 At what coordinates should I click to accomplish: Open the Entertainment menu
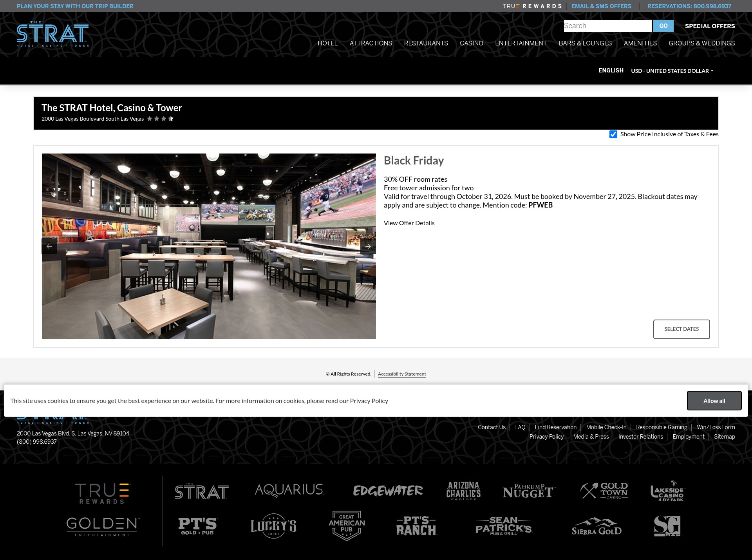coord(521,43)
